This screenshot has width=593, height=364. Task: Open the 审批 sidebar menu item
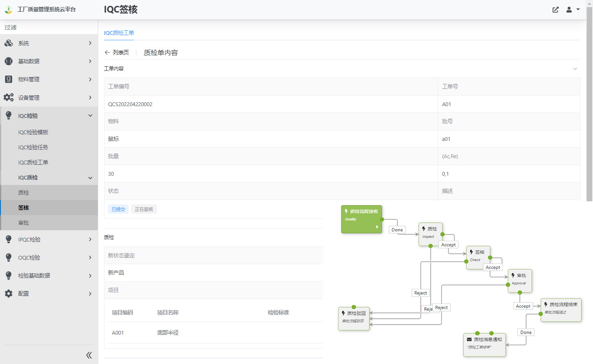24,223
